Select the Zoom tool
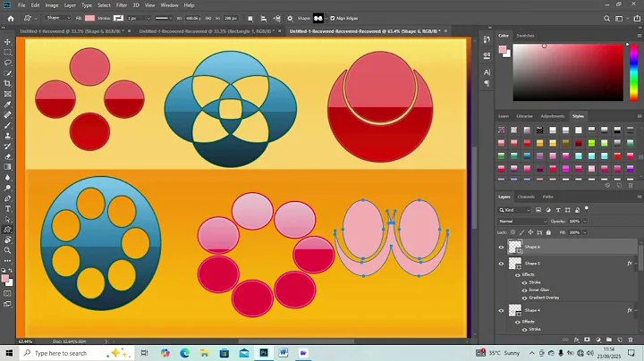The height and width of the screenshot is (361, 644). 7,250
